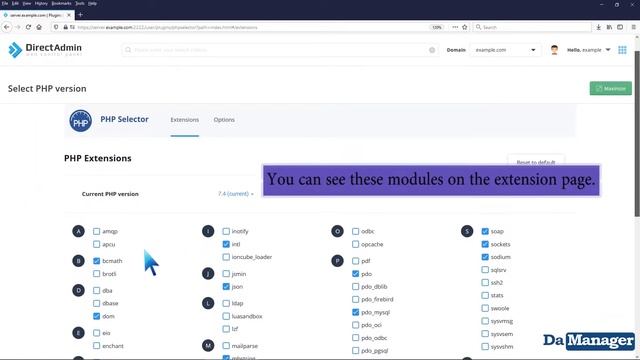Check the sqlsrv extension
The width and height of the screenshot is (640, 360).
click(485, 270)
